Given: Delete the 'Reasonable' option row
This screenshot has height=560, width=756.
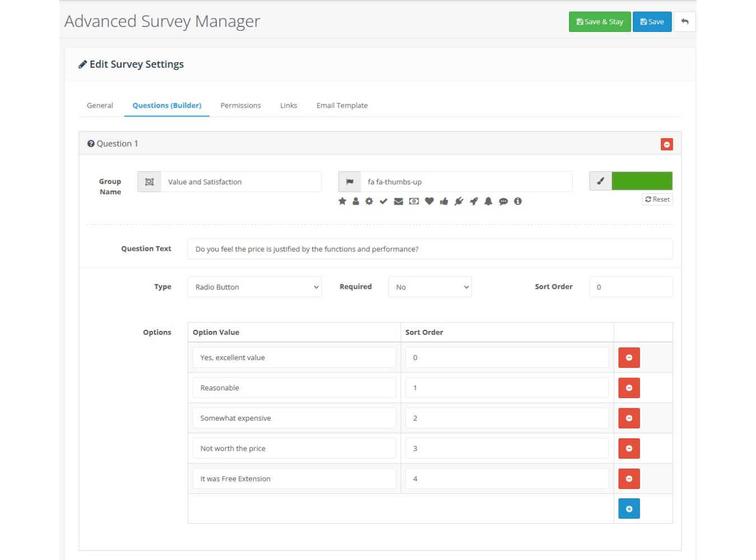Looking at the screenshot, I should coord(629,388).
